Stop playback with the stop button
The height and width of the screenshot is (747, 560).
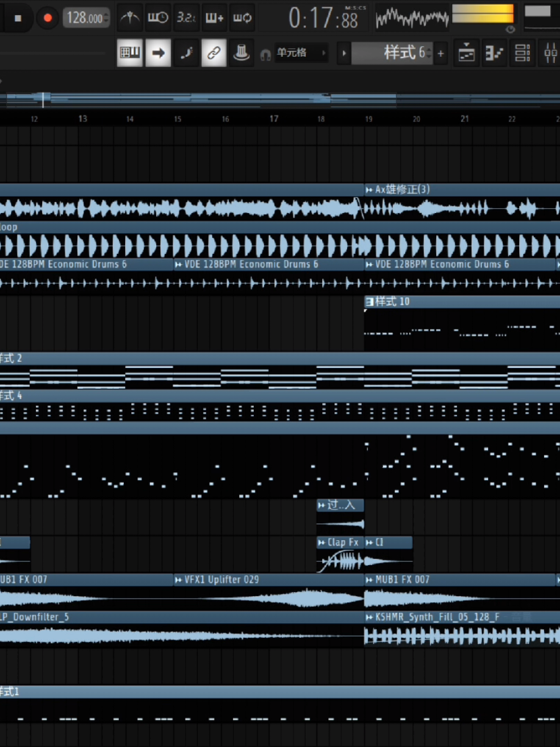click(18, 18)
